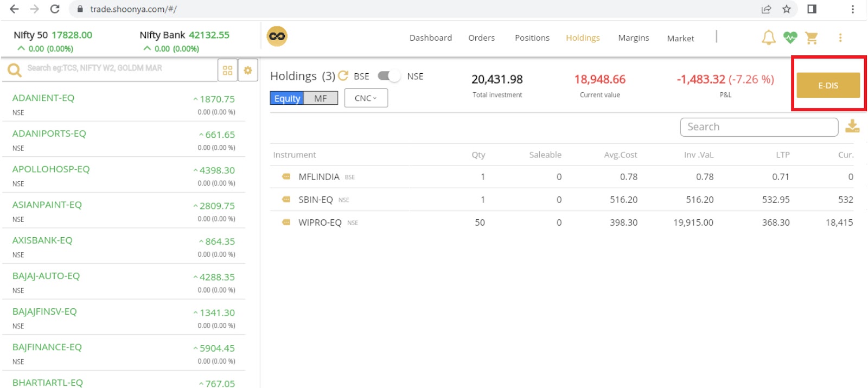Image resolution: width=868 pixels, height=388 pixels.
Task: Focus the holdings Search field
Action: pos(759,127)
